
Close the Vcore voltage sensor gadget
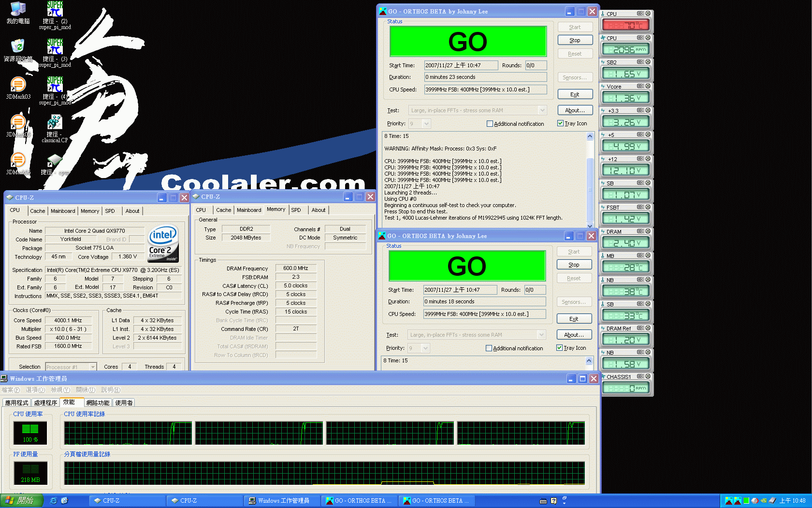click(648, 86)
